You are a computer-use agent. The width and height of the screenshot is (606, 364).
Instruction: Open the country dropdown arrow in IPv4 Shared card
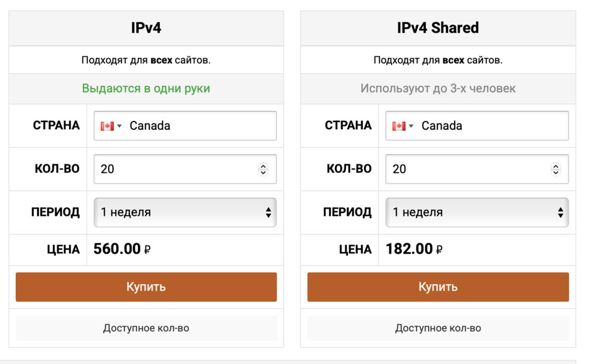(411, 126)
